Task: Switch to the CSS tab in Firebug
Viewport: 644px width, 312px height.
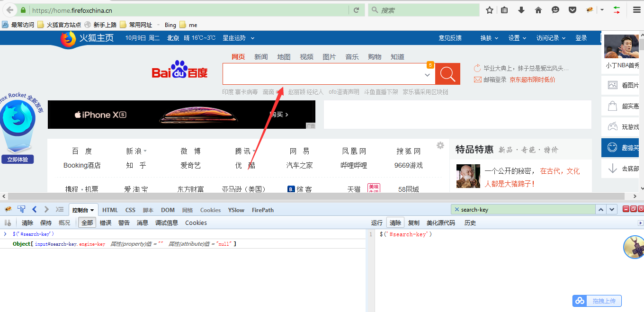Action: pyautogui.click(x=130, y=210)
